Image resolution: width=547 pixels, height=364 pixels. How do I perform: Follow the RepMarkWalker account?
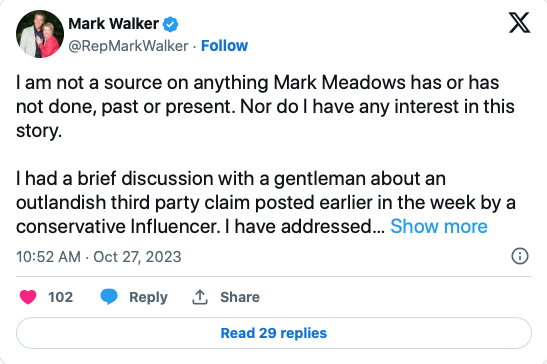pyautogui.click(x=224, y=46)
